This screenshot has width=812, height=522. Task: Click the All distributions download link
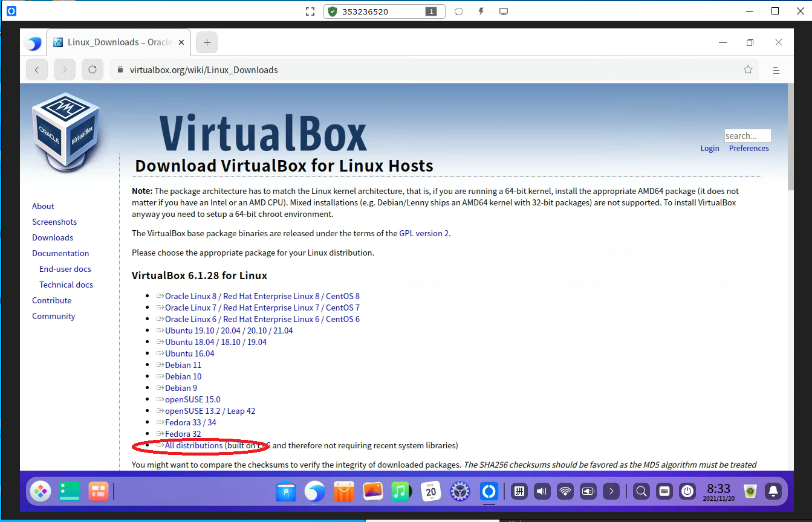click(193, 445)
